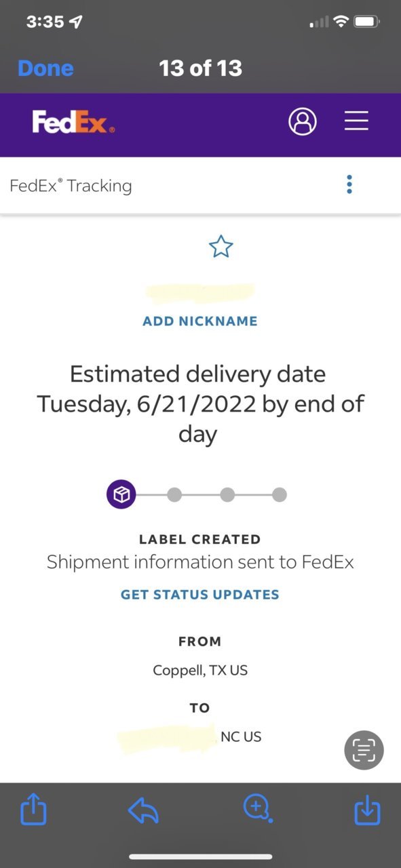
Task: Open the three-dot tracking options menu
Action: (349, 184)
